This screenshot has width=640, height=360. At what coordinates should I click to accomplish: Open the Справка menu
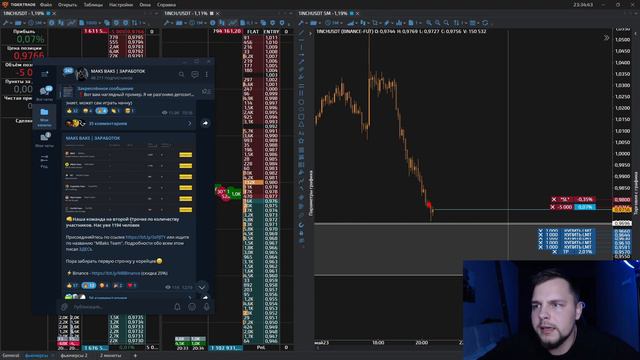(x=166, y=4)
